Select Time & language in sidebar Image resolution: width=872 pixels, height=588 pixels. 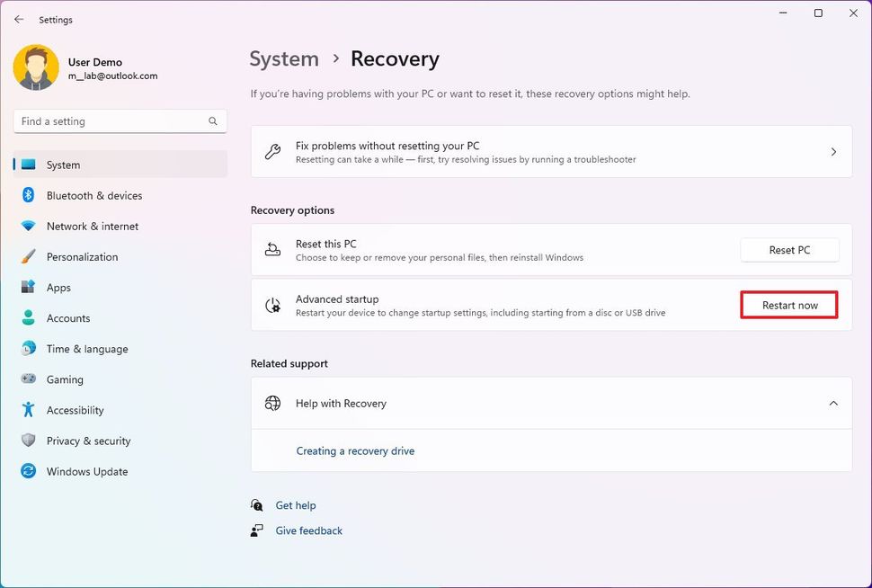(87, 349)
